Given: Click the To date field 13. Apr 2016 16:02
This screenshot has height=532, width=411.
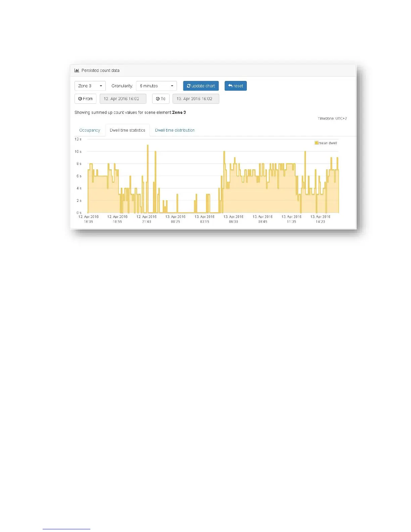Looking at the screenshot, I should tap(196, 99).
